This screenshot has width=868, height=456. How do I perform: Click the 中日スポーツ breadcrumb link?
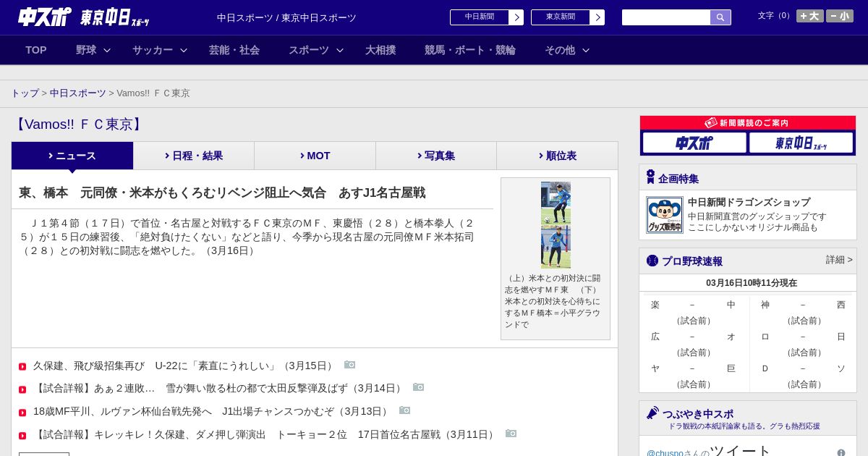click(x=78, y=93)
